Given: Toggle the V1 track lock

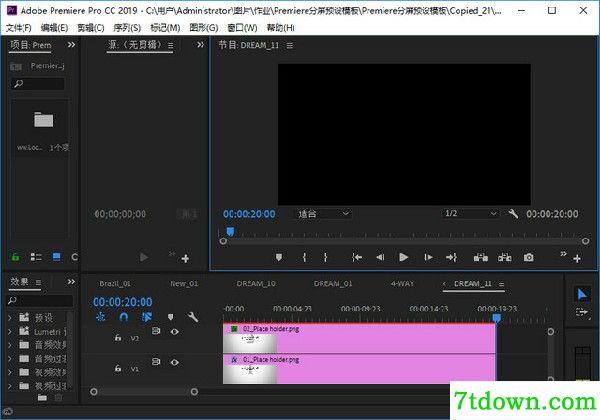Looking at the screenshot, I should [118, 368].
